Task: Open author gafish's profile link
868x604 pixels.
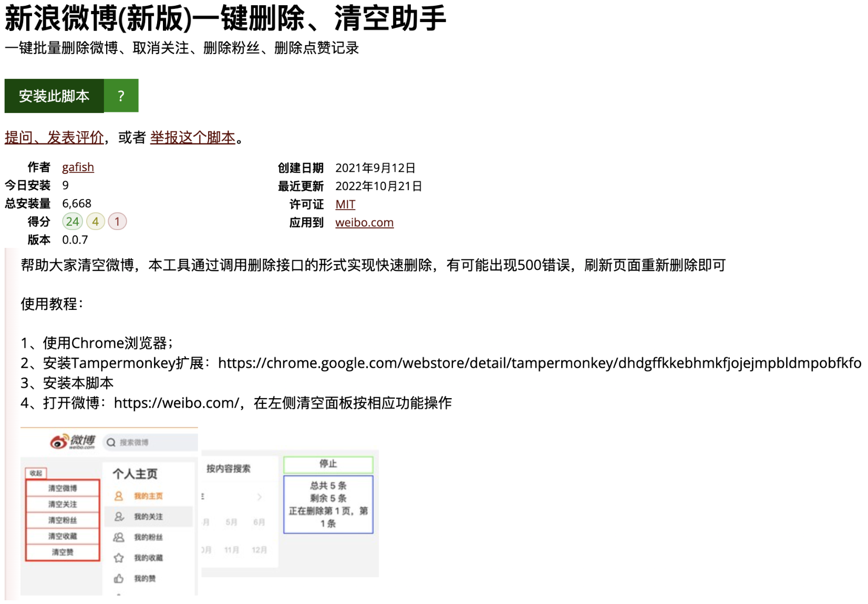Action: coord(78,167)
